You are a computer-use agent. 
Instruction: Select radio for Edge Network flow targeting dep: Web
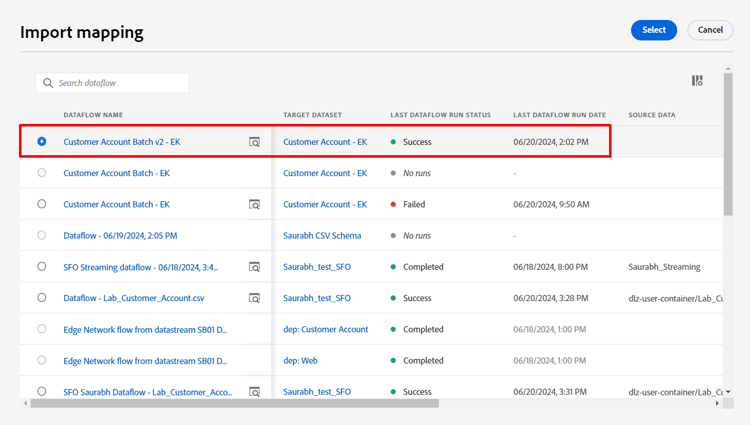click(x=42, y=360)
